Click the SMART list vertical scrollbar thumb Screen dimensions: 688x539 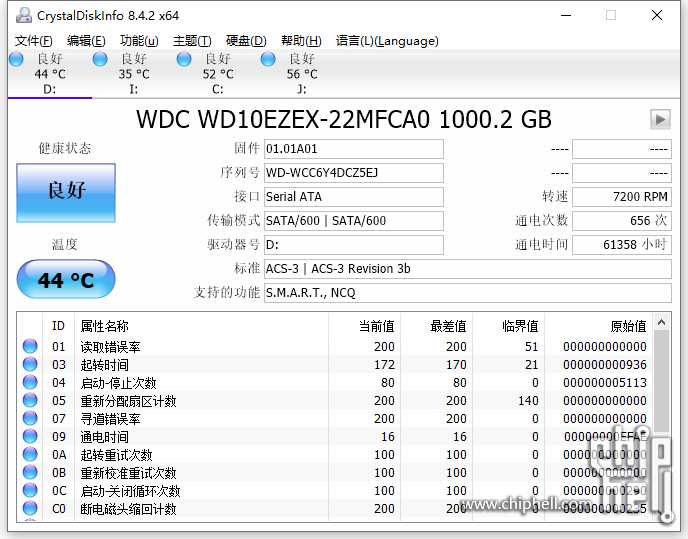(662, 383)
